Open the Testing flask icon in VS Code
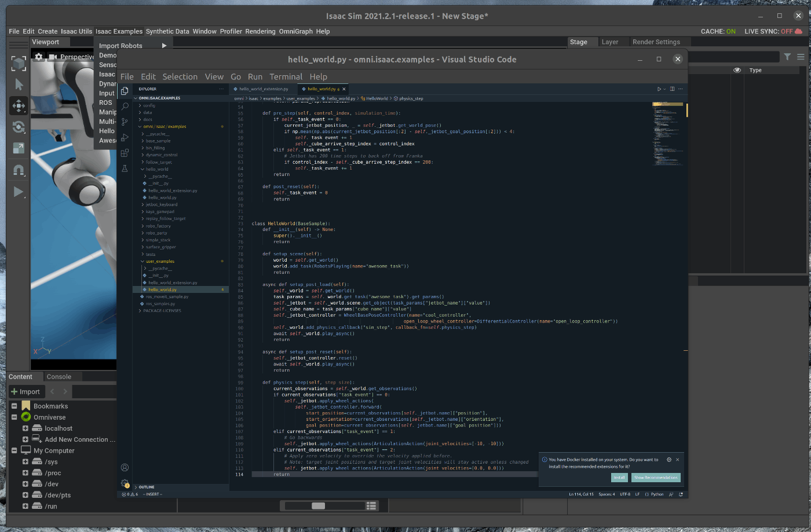Screen dimensions: 811x532 click(x=125, y=168)
